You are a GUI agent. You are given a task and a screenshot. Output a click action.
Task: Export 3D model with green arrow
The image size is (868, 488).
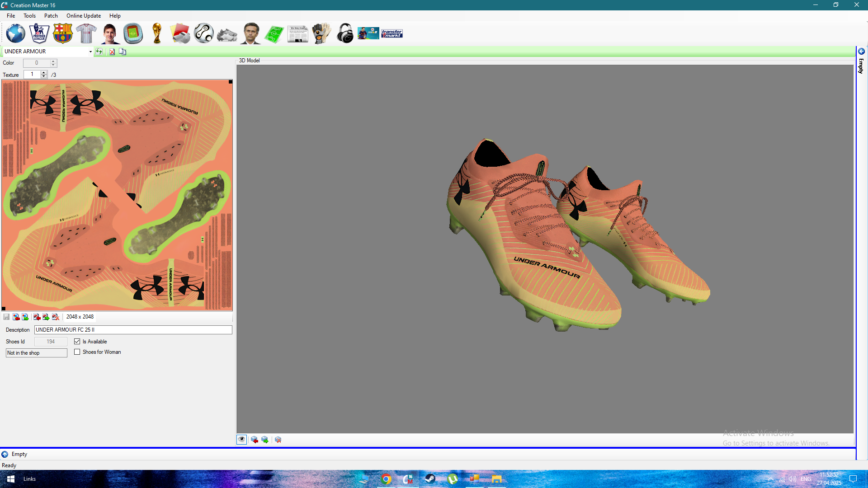click(265, 440)
